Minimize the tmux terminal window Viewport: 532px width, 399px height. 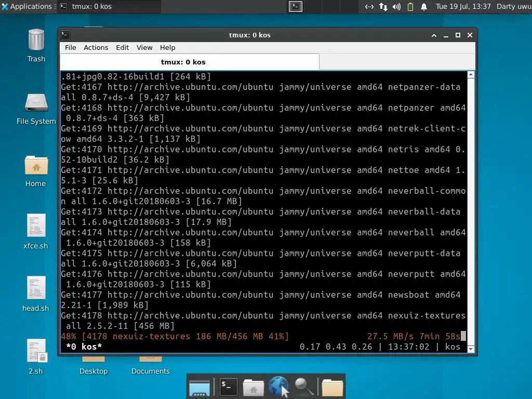point(446,35)
